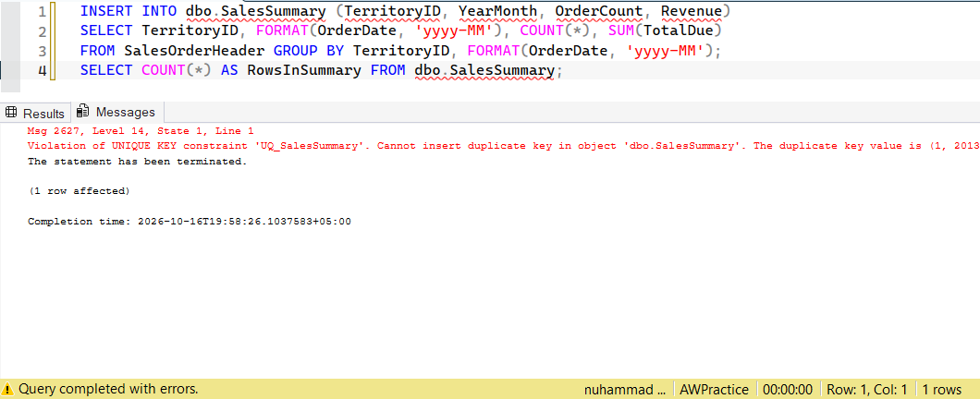Click '(1 row affected)' message
Image resolution: width=980 pixels, height=399 pixels.
point(79,191)
